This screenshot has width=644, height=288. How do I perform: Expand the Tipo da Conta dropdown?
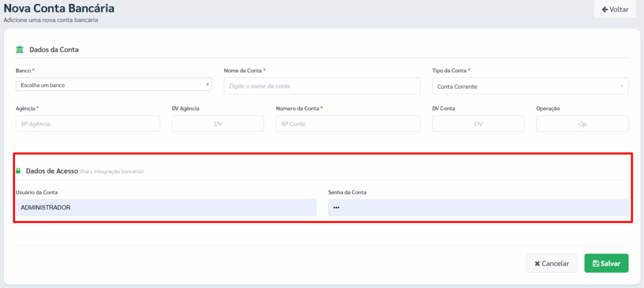click(530, 86)
